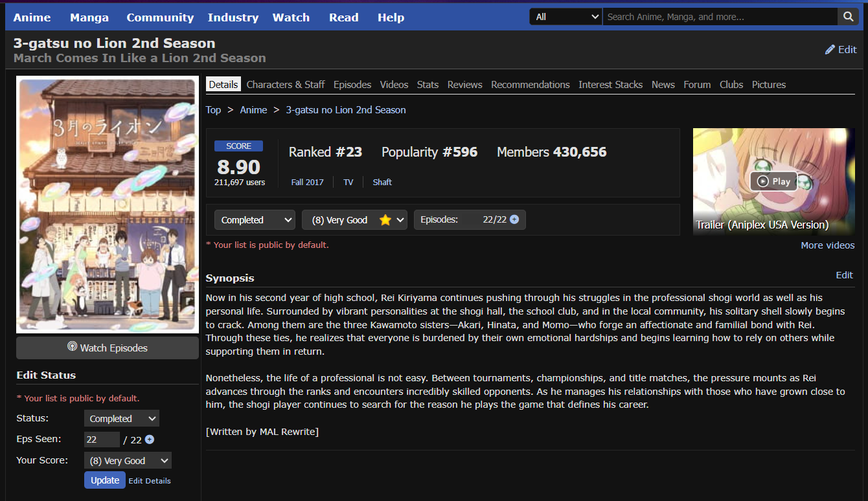Switch to the Characters & Staff tab

tap(286, 85)
